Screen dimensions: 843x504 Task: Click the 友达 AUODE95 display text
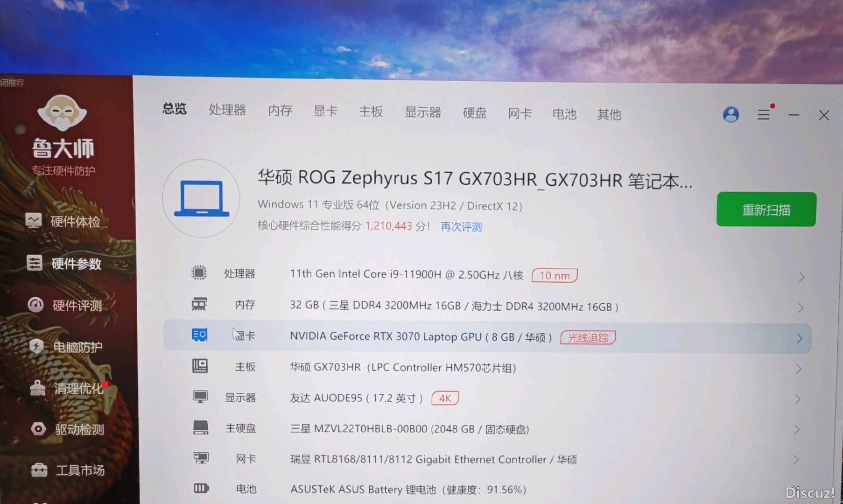tap(356, 398)
